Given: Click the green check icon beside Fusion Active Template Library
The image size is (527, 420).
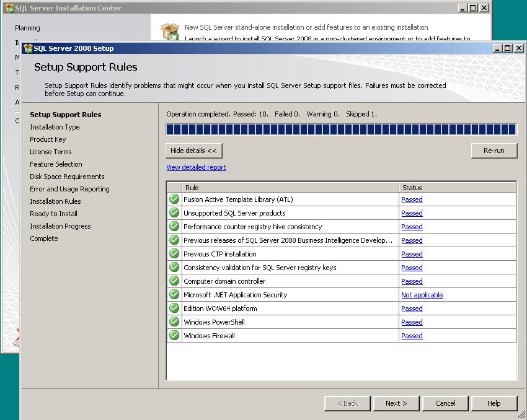Looking at the screenshot, I should [x=174, y=199].
